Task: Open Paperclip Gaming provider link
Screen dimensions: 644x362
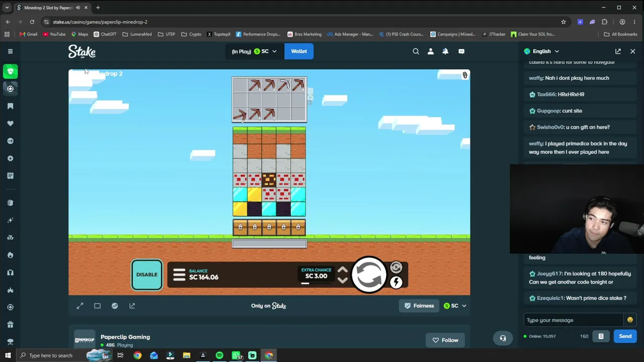Action: [125, 337]
